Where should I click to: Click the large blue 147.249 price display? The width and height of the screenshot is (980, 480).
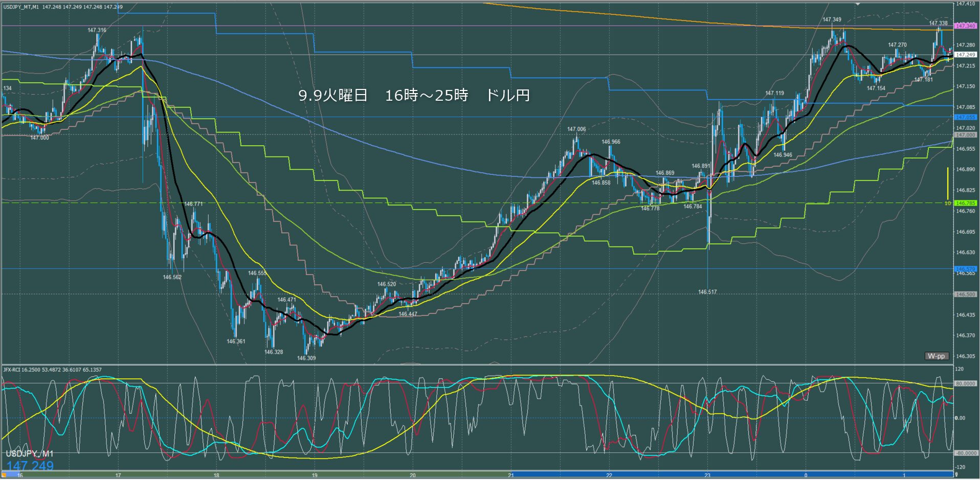pos(30,466)
